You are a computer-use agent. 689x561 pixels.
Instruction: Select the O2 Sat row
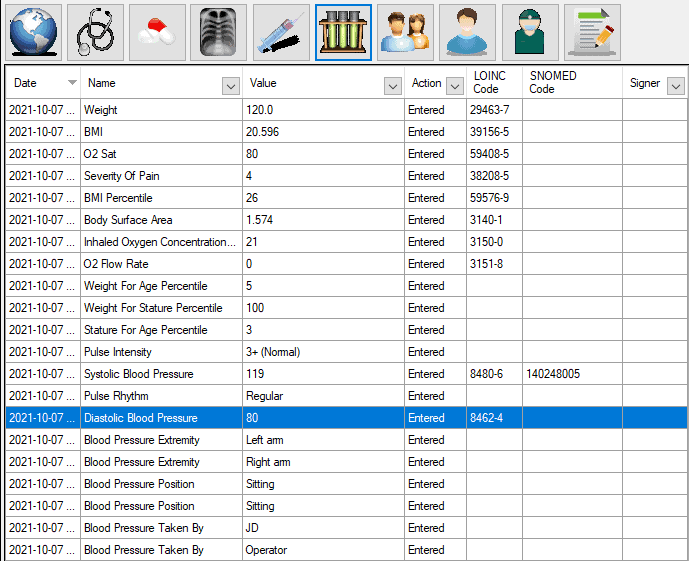tap(347, 154)
